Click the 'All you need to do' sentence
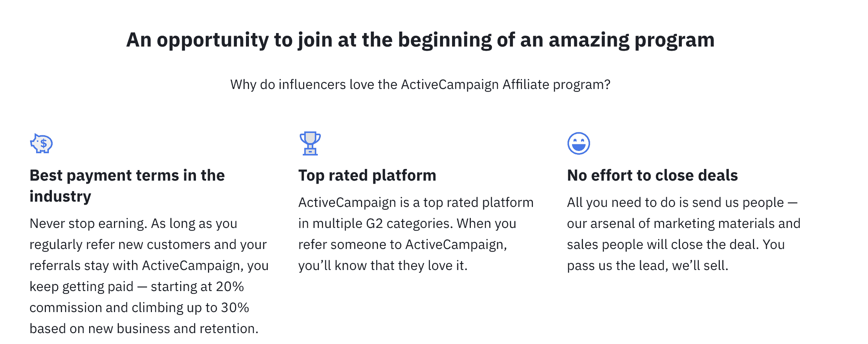This screenshot has height=344, width=868. coord(682,202)
